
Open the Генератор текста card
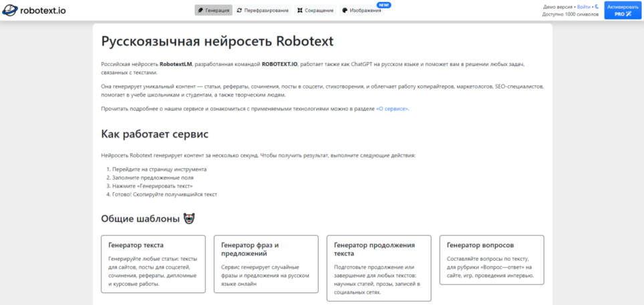pos(153,264)
